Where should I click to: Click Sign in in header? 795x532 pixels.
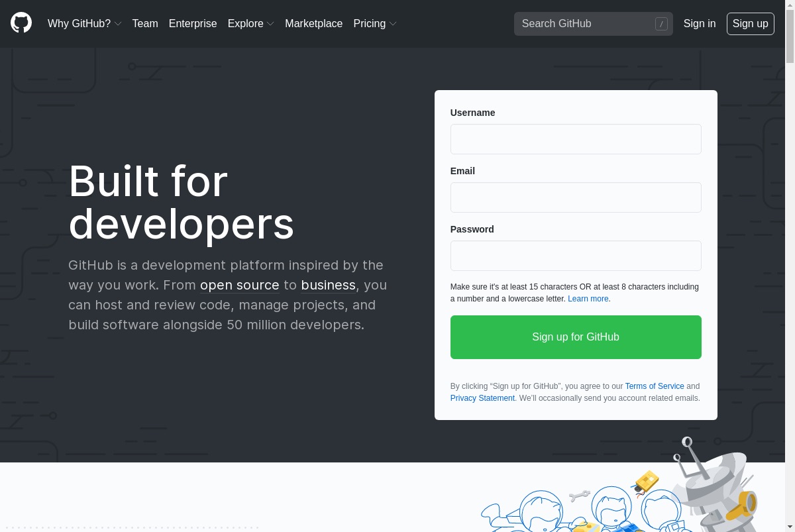700,23
